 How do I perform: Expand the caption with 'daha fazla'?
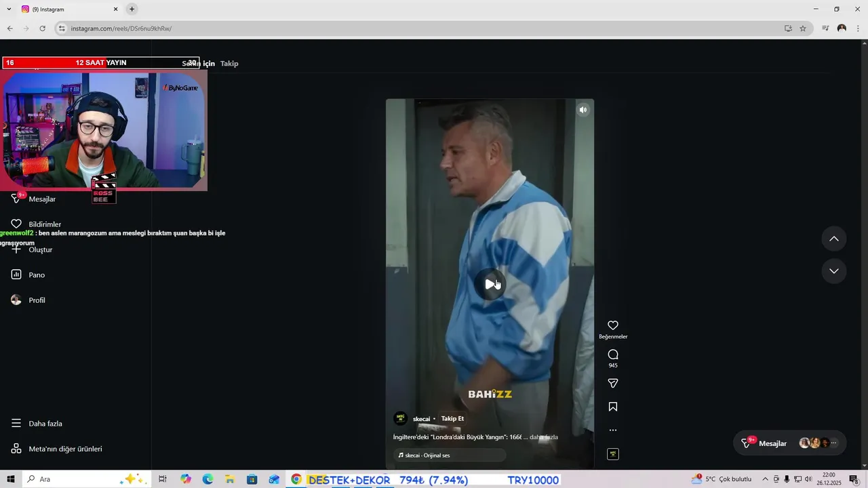[544, 437]
